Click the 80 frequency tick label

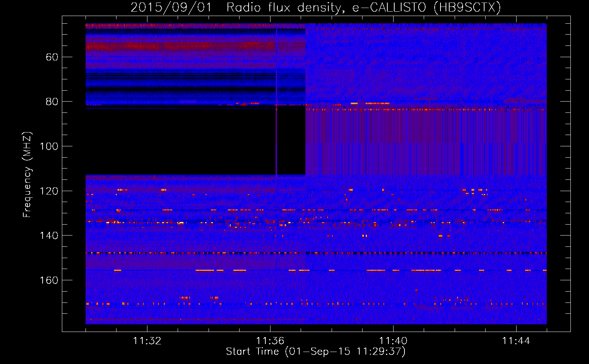click(52, 102)
